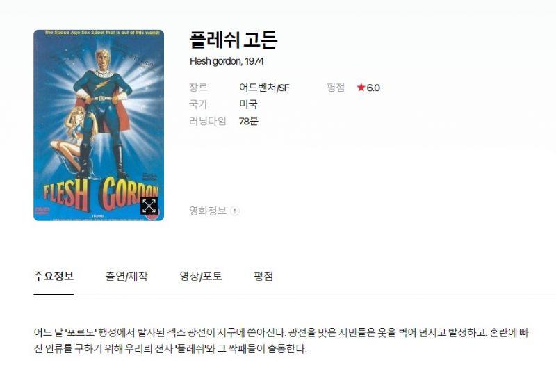Click the 미국 country value
The image size is (556, 392).
tap(248, 104)
